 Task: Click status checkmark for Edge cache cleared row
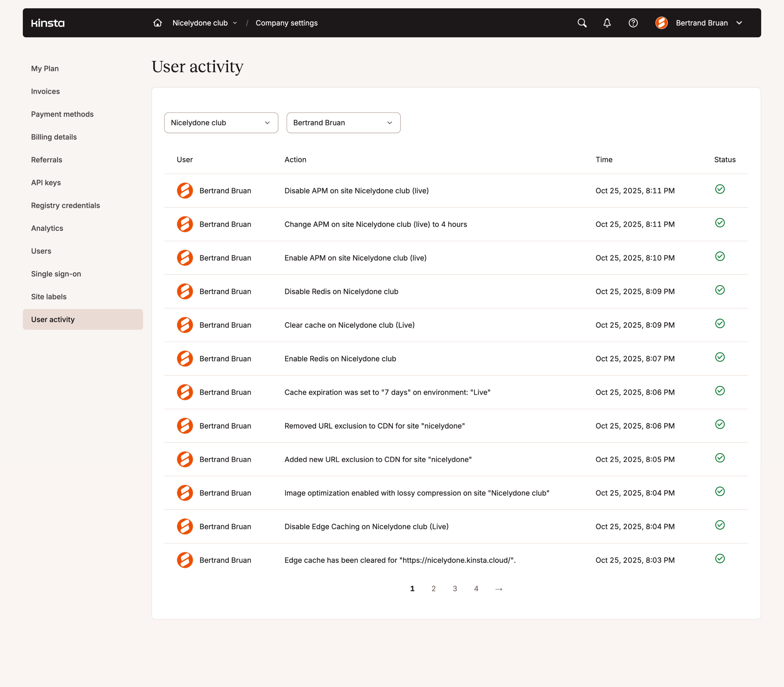coord(720,559)
